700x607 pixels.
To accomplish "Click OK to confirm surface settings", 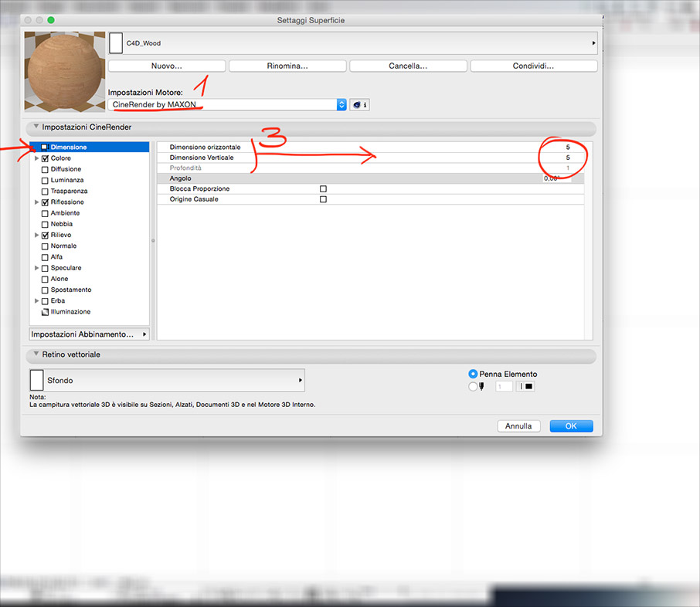I will click(571, 426).
